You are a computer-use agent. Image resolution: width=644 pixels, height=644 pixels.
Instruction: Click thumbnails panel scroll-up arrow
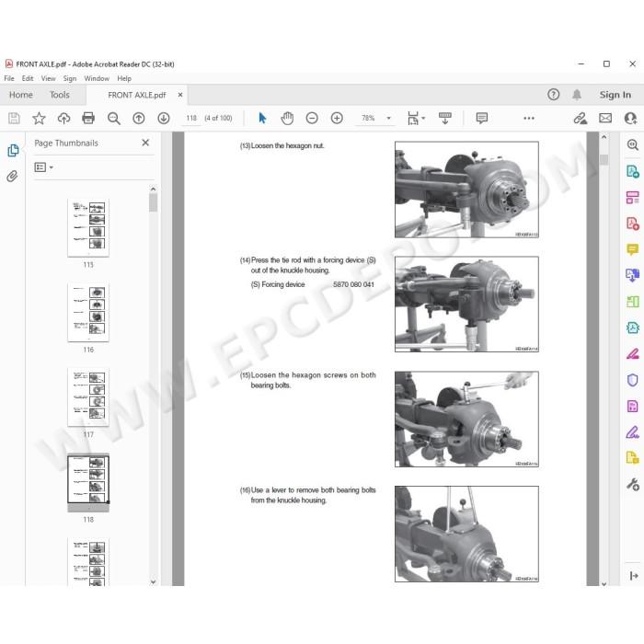[x=154, y=189]
